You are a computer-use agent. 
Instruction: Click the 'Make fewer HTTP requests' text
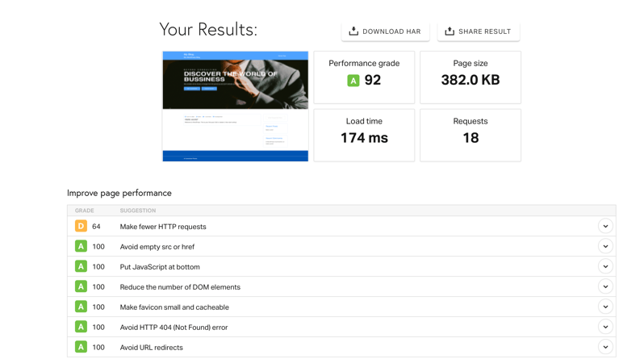(163, 227)
